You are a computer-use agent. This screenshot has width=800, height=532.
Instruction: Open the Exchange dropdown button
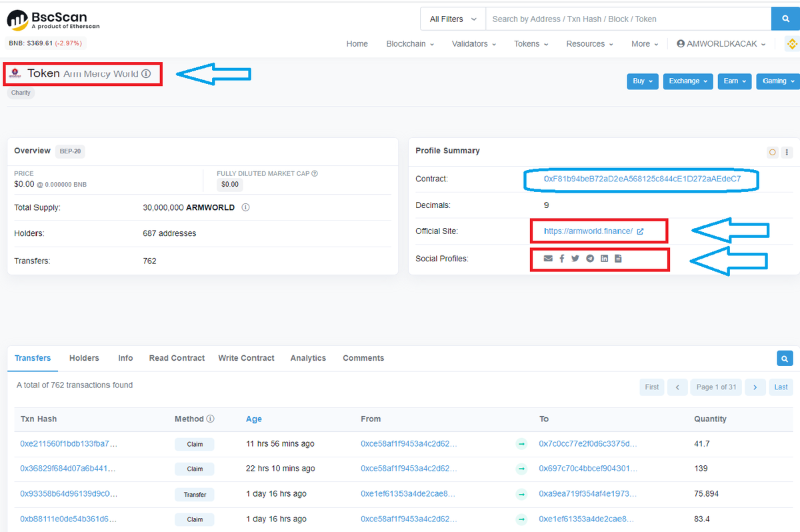689,81
